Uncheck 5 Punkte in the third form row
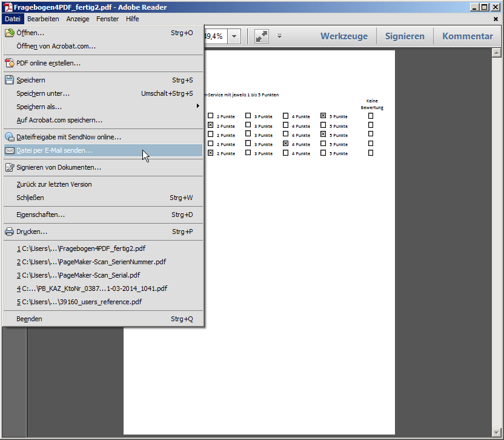504x440 pixels. tap(323, 134)
